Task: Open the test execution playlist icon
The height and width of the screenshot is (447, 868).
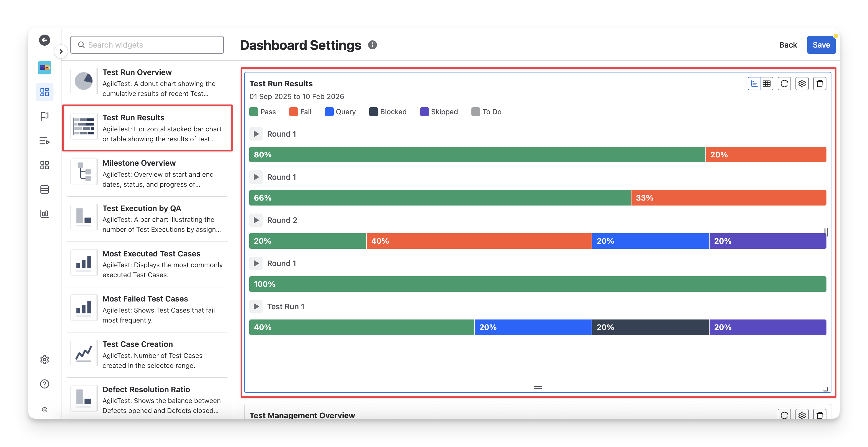Action: click(45, 141)
